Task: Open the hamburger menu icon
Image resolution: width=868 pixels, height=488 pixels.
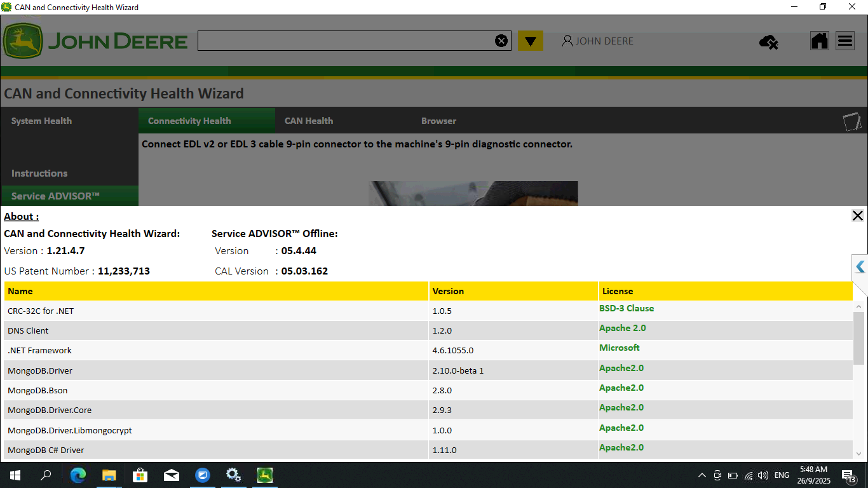Action: pyautogui.click(x=845, y=41)
